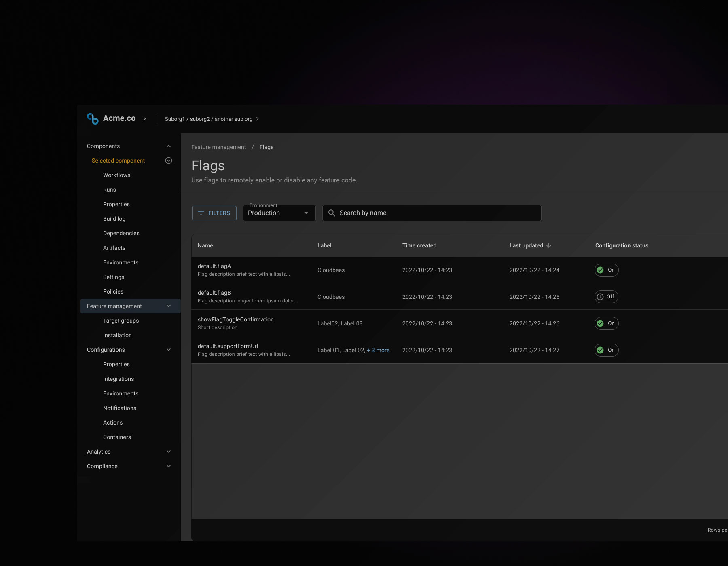Click the magnifier icon in the search bar

coord(332,213)
